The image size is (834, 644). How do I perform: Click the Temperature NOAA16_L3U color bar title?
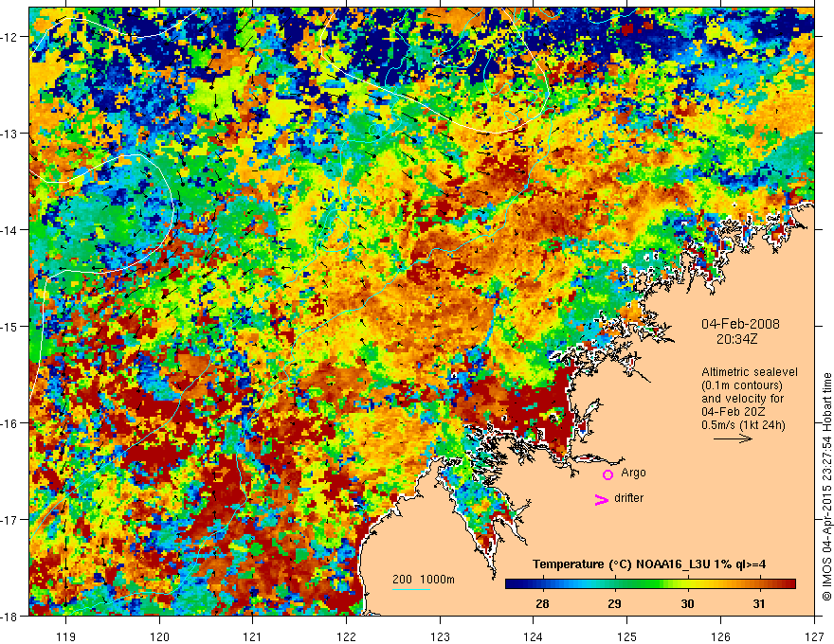click(649, 564)
